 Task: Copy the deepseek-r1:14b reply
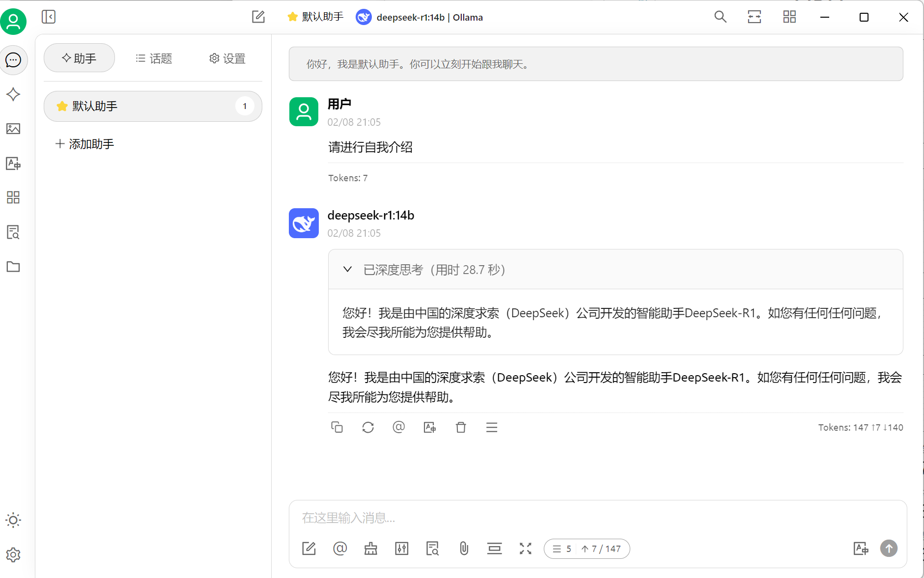point(337,427)
